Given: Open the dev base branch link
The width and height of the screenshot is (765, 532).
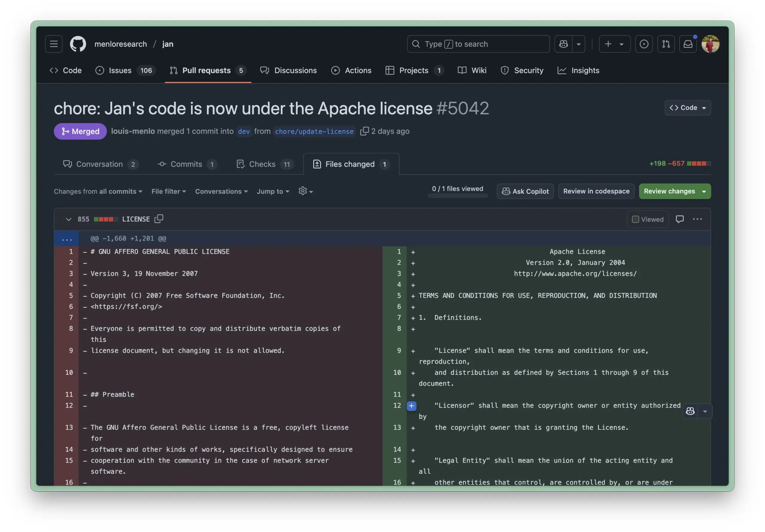Looking at the screenshot, I should (x=244, y=131).
